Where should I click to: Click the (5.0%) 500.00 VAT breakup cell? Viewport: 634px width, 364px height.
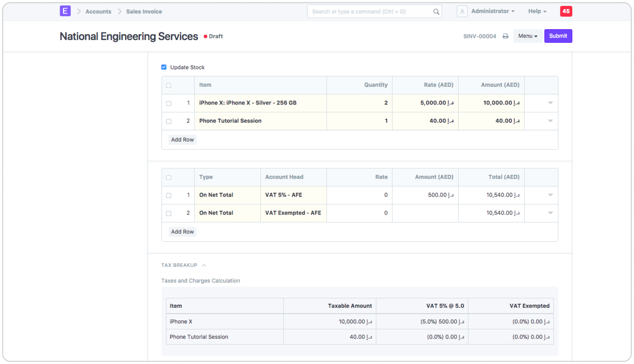point(422,322)
